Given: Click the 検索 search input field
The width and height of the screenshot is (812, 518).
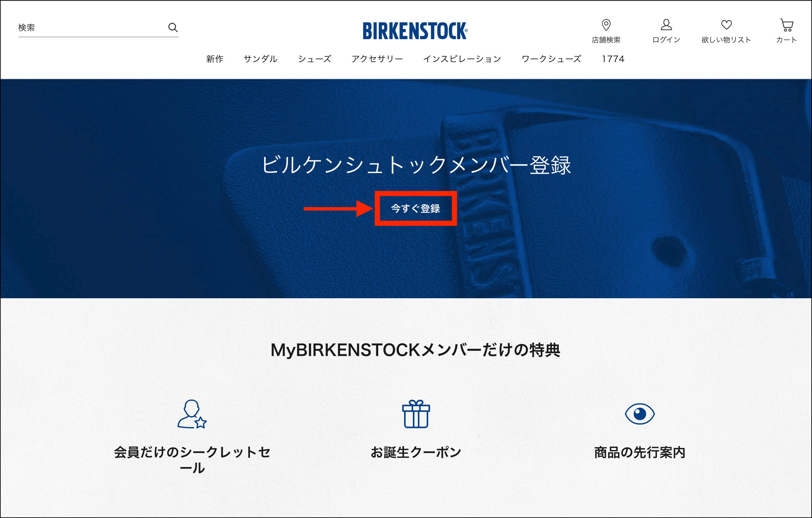Looking at the screenshot, I should pyautogui.click(x=91, y=27).
